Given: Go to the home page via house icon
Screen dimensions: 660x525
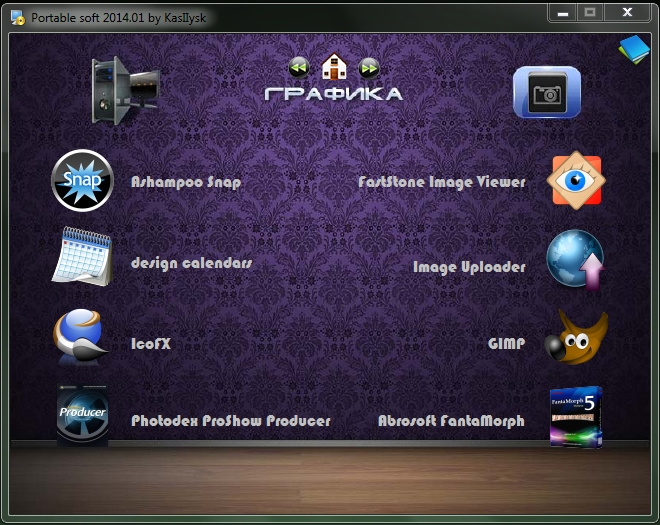Looking at the screenshot, I should click(x=334, y=67).
